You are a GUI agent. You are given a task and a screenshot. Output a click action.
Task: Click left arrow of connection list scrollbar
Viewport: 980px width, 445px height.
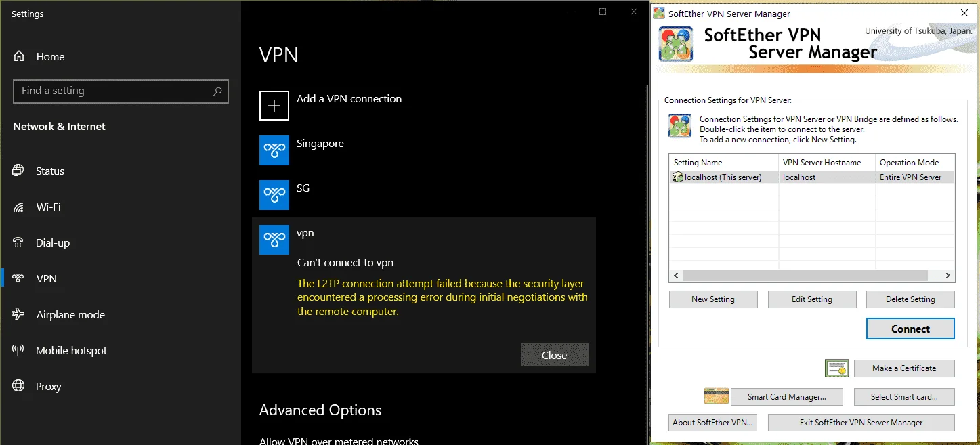point(676,276)
